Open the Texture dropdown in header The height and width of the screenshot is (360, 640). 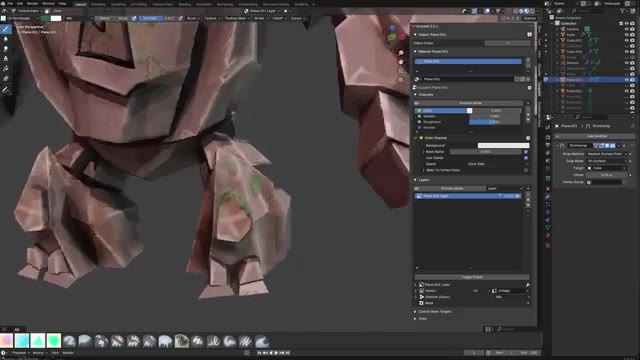(x=212, y=18)
